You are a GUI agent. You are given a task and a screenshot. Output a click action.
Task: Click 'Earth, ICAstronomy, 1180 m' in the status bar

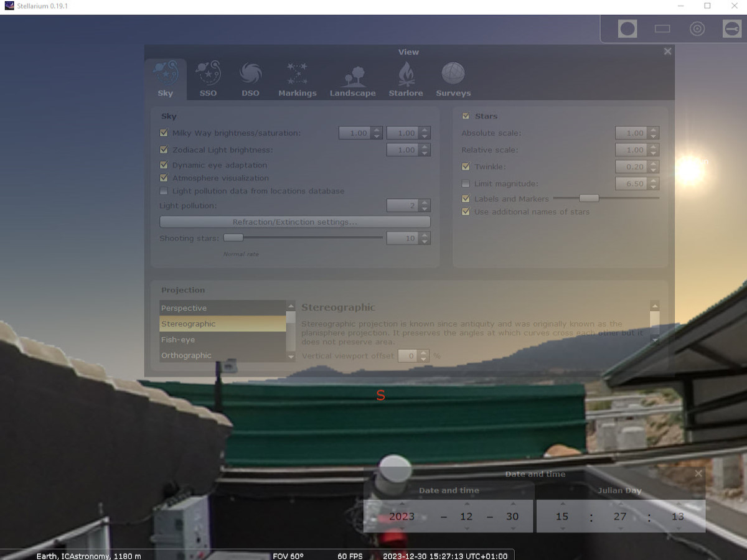click(x=88, y=556)
